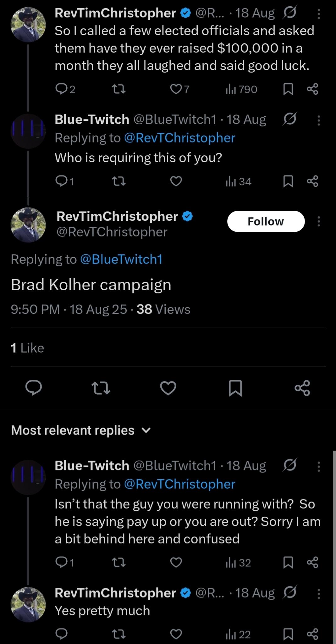
Task: Open Blue-Twitch profile avatar in replies section
Action: click(x=28, y=477)
